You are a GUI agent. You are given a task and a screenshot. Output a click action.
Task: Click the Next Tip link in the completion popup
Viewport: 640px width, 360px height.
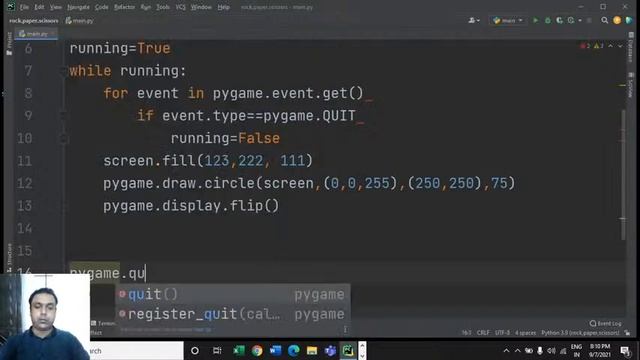(x=202, y=329)
